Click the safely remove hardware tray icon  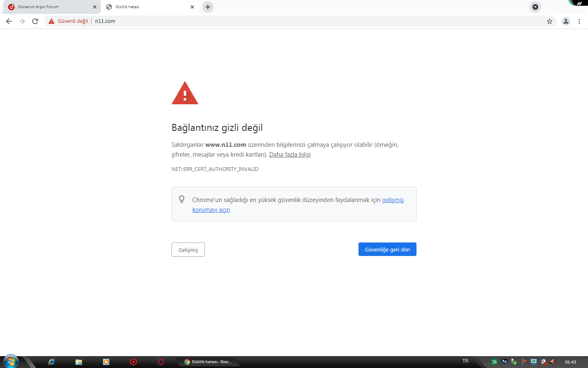point(514,362)
